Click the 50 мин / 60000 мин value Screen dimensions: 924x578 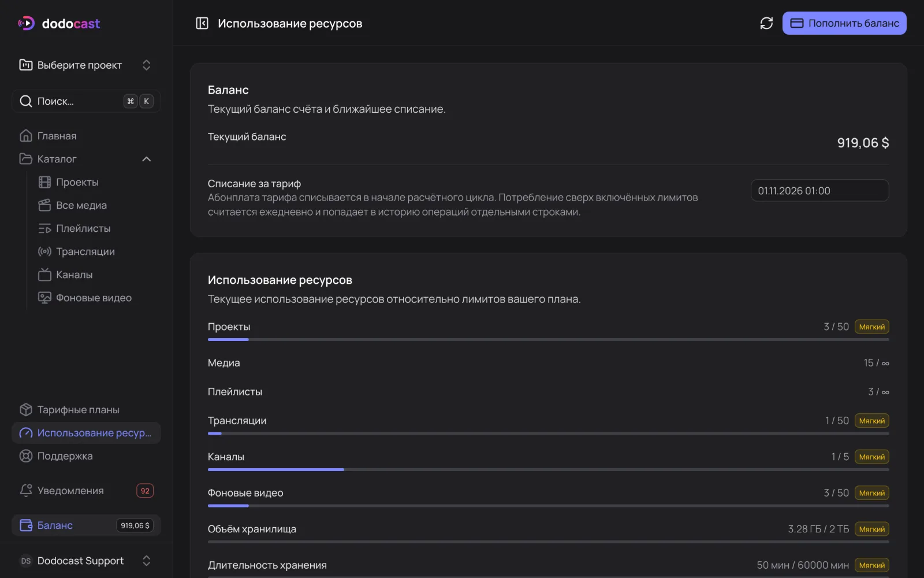[x=803, y=565]
